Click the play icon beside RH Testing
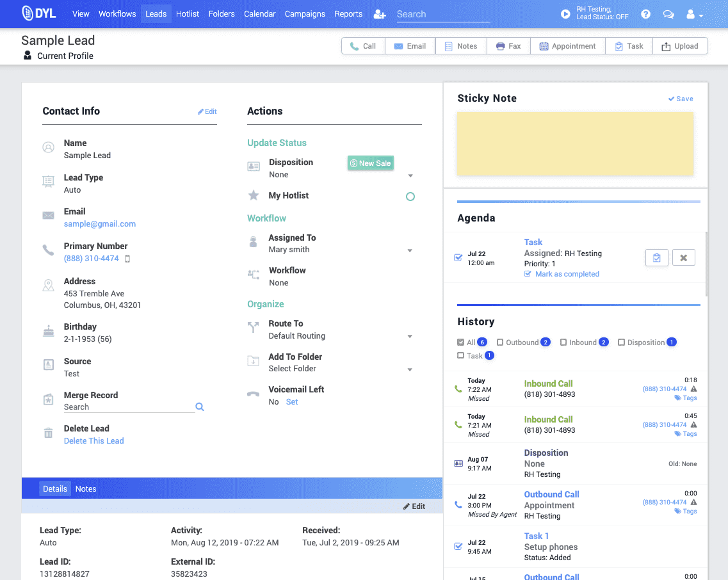The width and height of the screenshot is (728, 580). [x=565, y=14]
